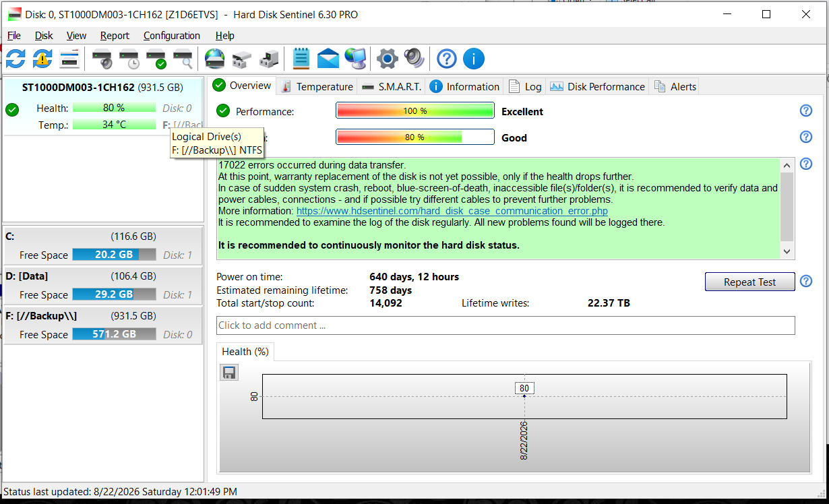Click the 640 days, 12 hours value
The image size is (829, 504).
coord(414,277)
